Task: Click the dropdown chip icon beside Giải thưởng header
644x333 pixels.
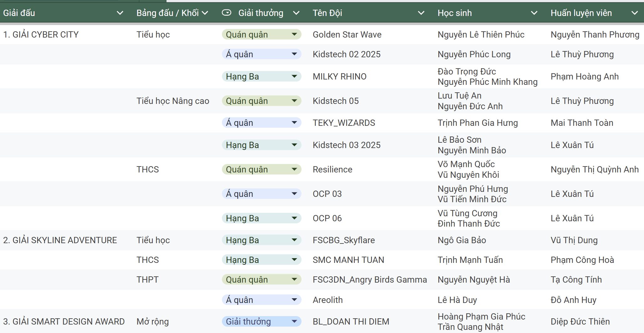Action: tap(226, 13)
